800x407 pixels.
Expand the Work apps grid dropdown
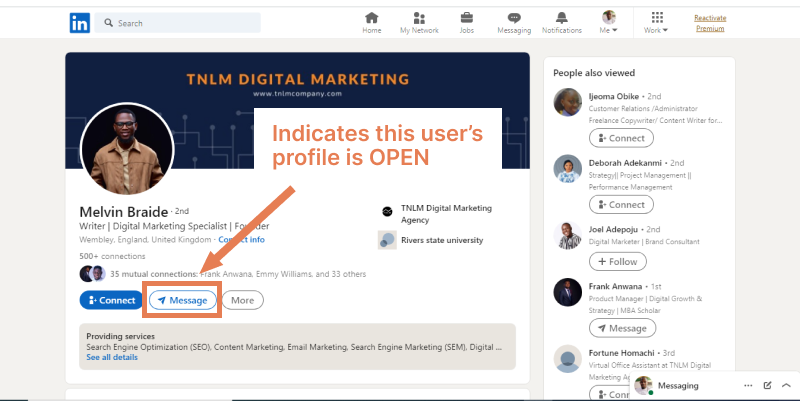(656, 23)
